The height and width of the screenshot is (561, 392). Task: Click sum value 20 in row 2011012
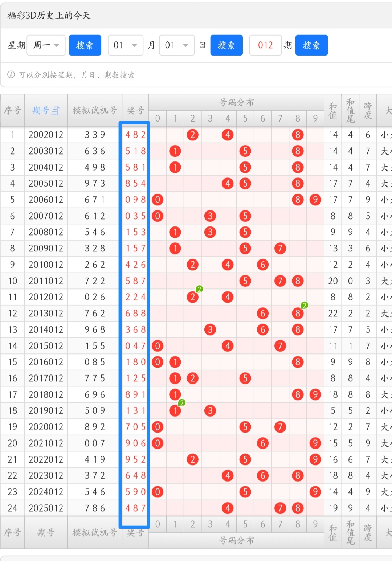333,281
